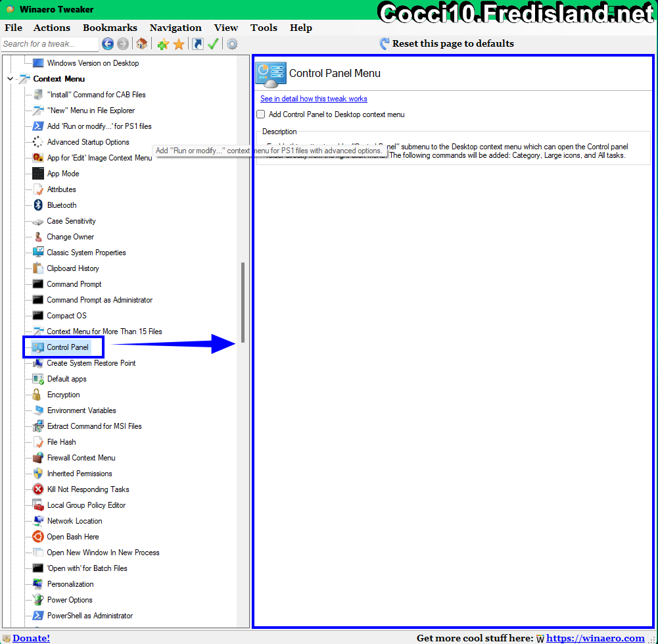The width and height of the screenshot is (658, 644).
Task: Click the Default apps icon
Action: pos(38,379)
